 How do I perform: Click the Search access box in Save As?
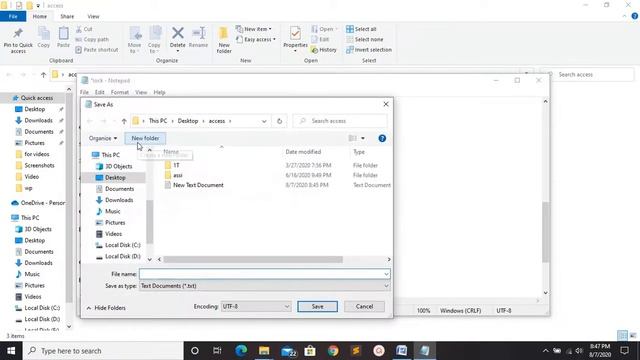point(340,121)
